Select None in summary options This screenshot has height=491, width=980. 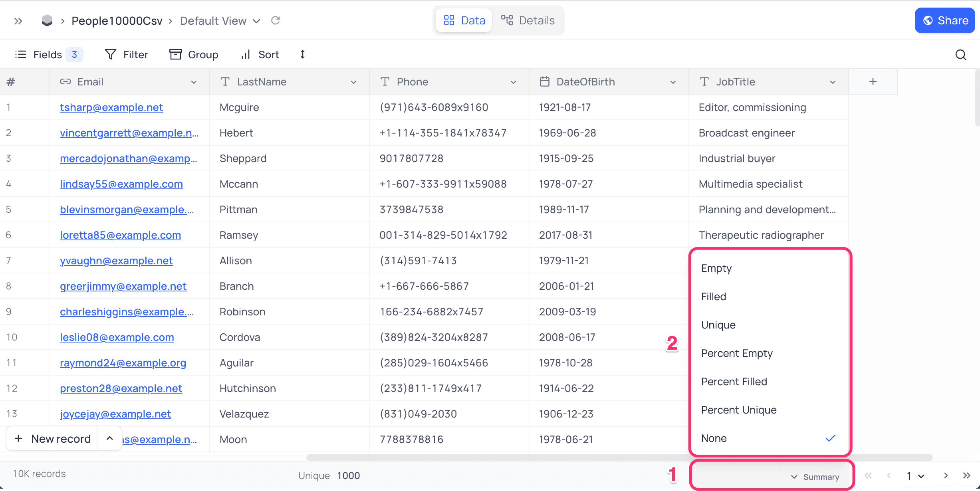click(714, 438)
